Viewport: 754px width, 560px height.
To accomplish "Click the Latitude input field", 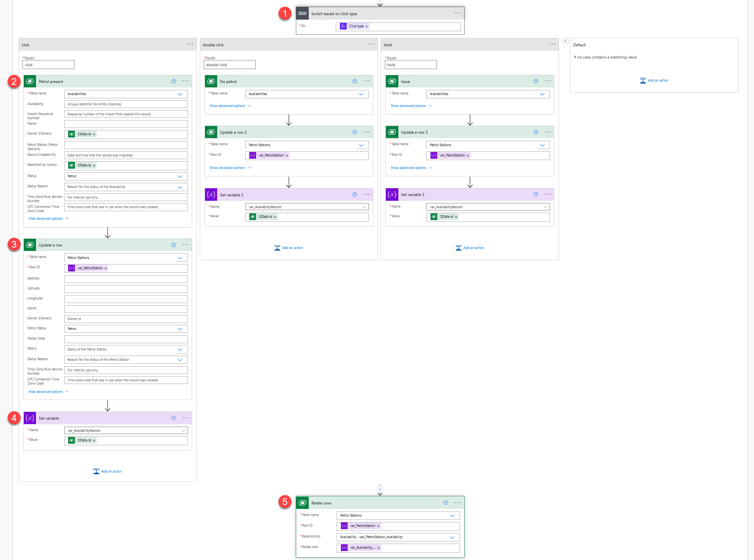I will [x=126, y=289].
